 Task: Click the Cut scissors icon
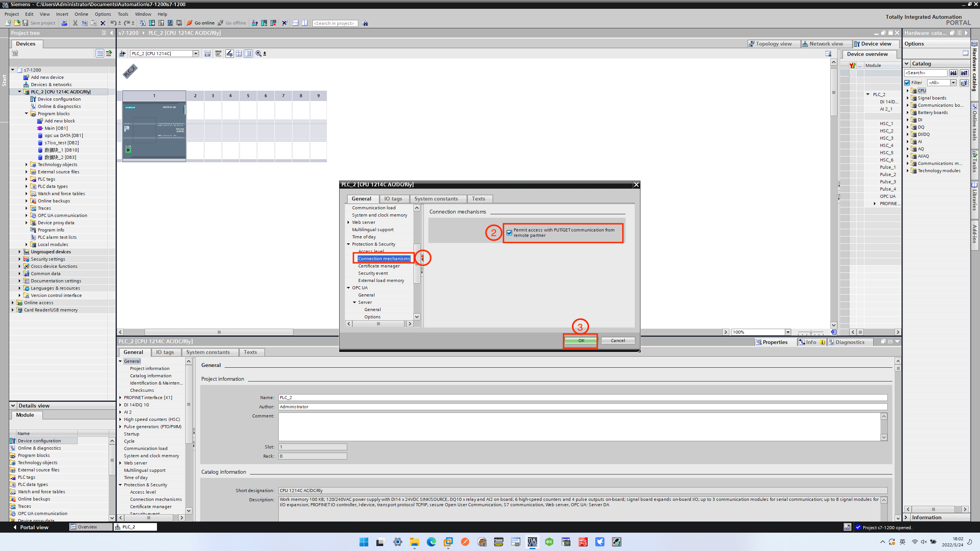click(x=75, y=23)
